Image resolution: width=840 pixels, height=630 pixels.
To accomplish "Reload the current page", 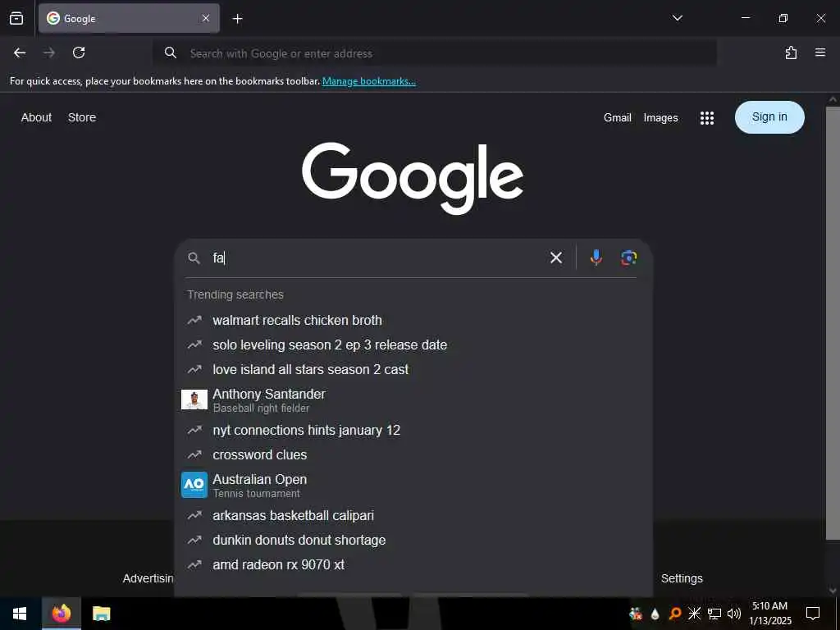I will point(79,52).
